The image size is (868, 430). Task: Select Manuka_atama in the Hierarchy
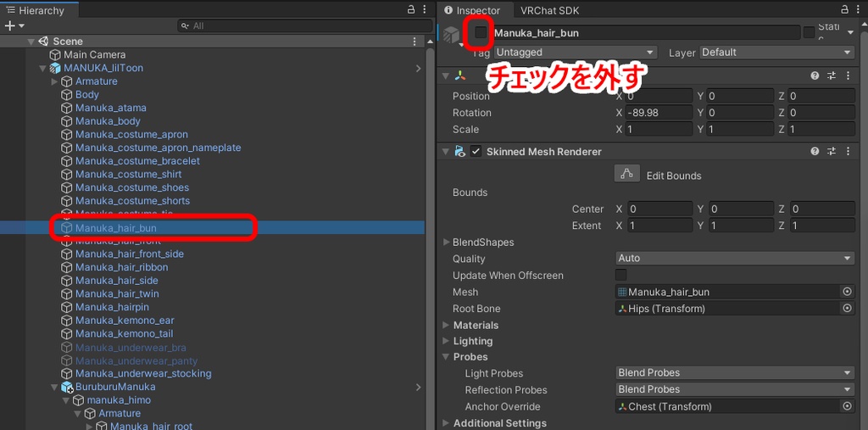111,108
